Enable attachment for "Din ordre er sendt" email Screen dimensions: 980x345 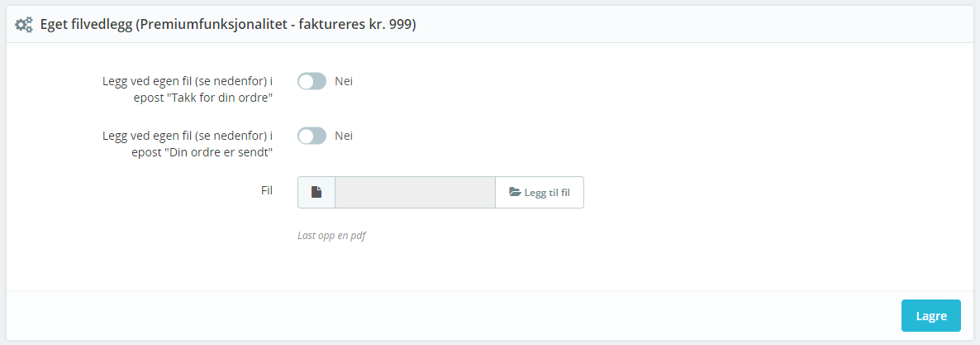tap(312, 136)
